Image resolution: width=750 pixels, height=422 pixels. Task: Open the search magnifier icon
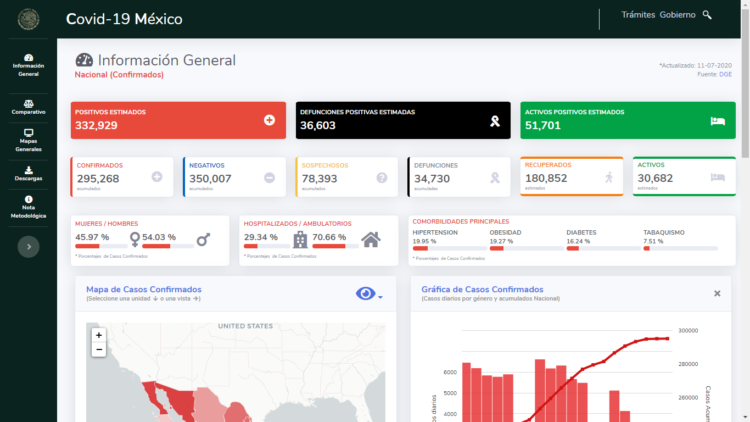[707, 15]
